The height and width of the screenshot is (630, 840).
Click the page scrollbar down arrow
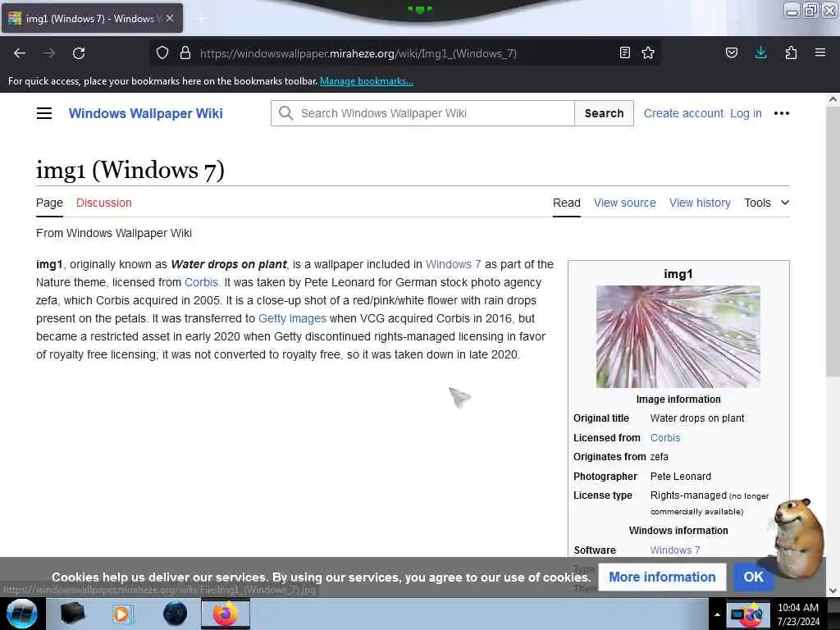pyautogui.click(x=833, y=591)
